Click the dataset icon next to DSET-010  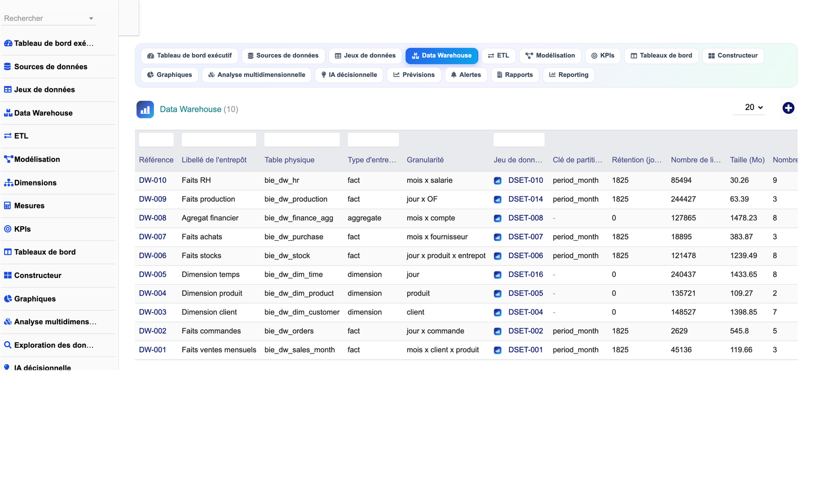click(x=497, y=181)
